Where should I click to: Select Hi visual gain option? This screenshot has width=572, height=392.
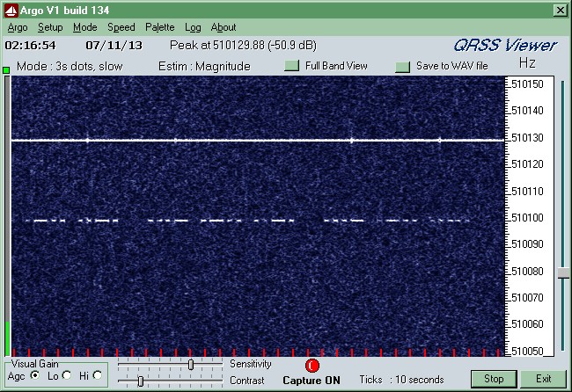[97, 375]
